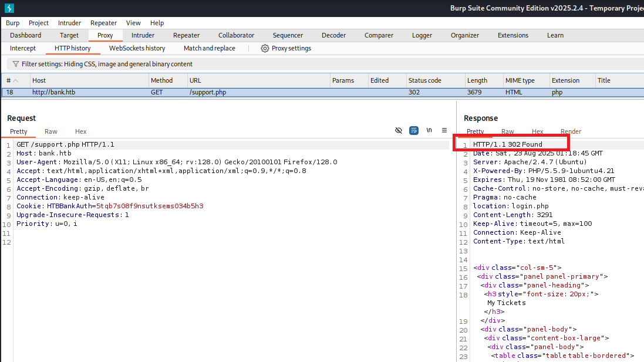Image resolution: width=644 pixels, height=362 pixels.
Task: Switch Request view to Raw
Action: pyautogui.click(x=51, y=131)
